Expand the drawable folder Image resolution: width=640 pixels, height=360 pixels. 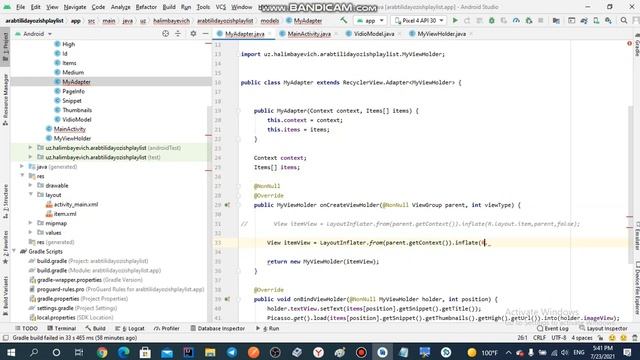click(30, 185)
